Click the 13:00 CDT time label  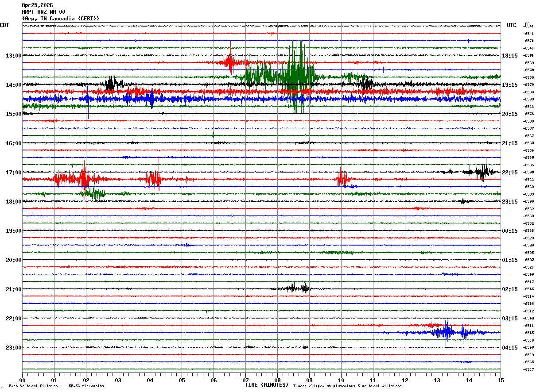(13, 56)
